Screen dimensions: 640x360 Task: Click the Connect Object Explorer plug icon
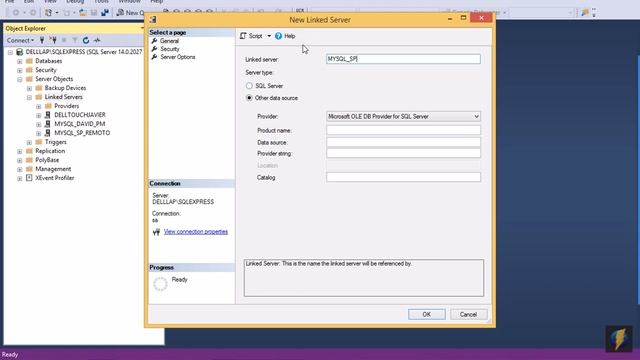click(42, 40)
